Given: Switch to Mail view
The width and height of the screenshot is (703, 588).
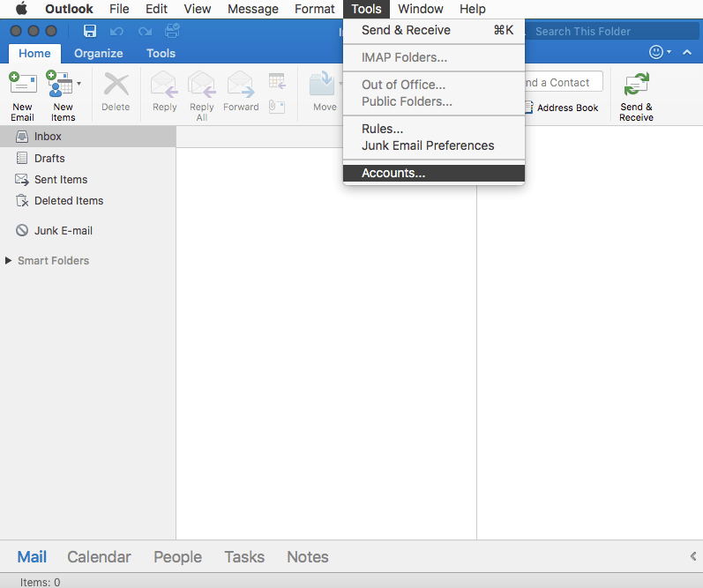Looking at the screenshot, I should pyautogui.click(x=32, y=556).
